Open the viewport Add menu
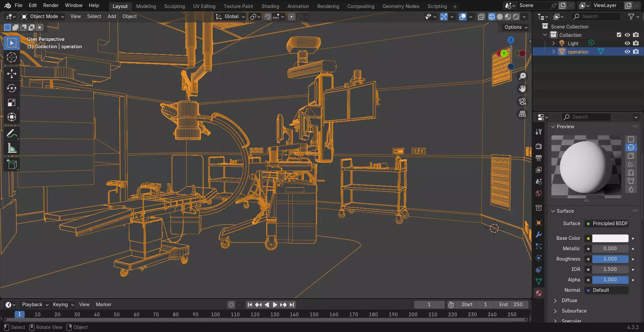 tap(112, 16)
